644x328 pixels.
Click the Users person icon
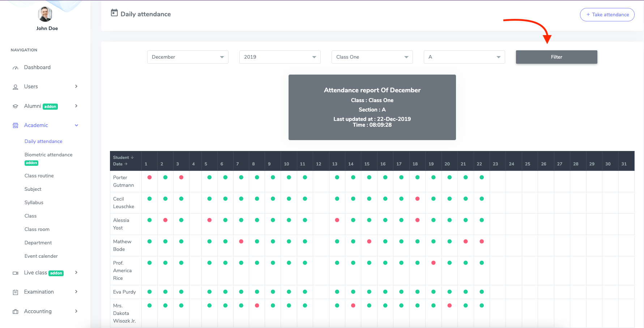click(15, 87)
